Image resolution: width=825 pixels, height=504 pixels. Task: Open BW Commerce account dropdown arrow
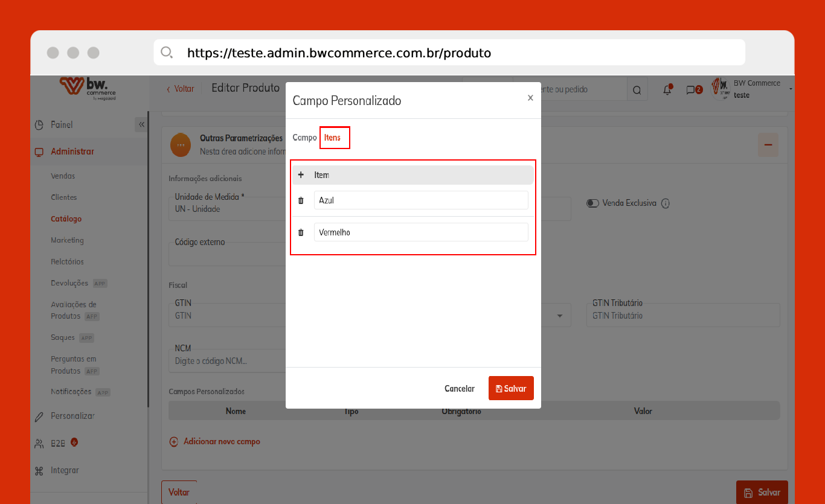(x=791, y=89)
